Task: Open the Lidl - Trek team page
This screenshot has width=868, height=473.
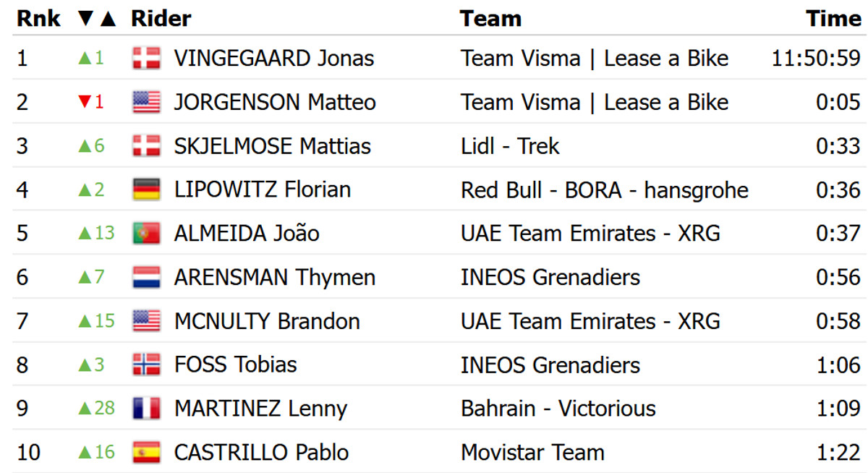Action: point(510,146)
